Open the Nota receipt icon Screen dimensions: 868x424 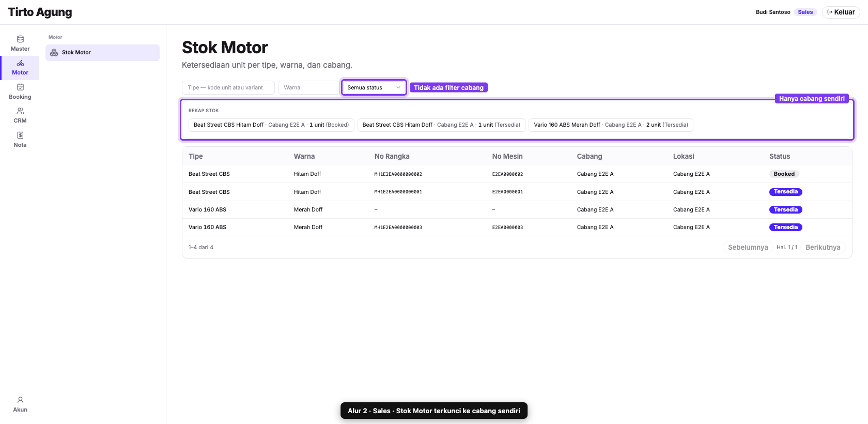pyautogui.click(x=20, y=135)
